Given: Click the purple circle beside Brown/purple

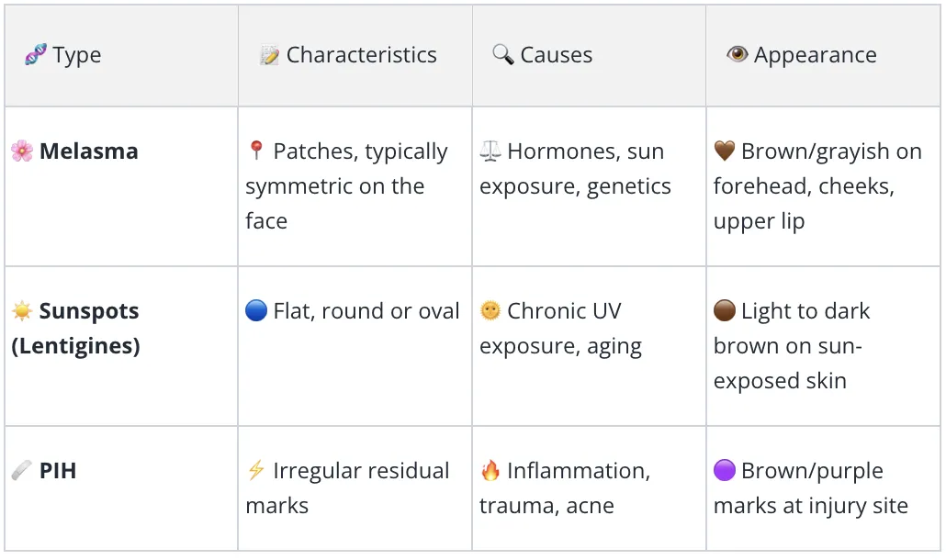Looking at the screenshot, I should pos(725,470).
